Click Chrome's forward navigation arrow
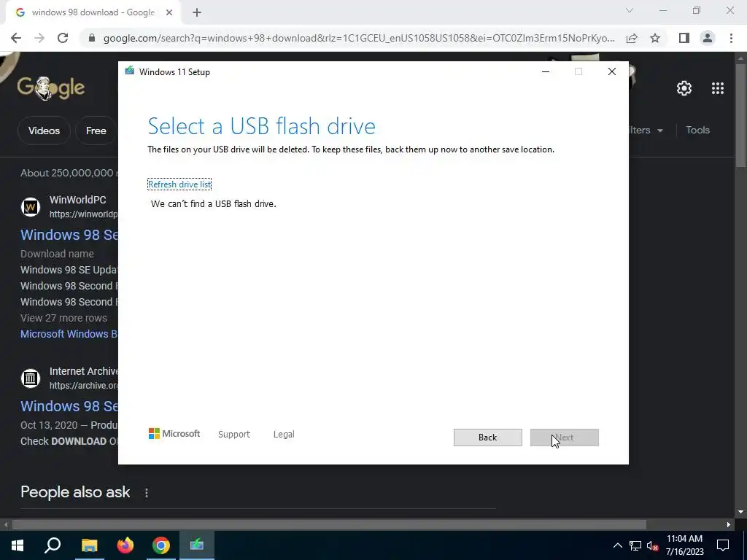The width and height of the screenshot is (747, 560). [x=39, y=38]
